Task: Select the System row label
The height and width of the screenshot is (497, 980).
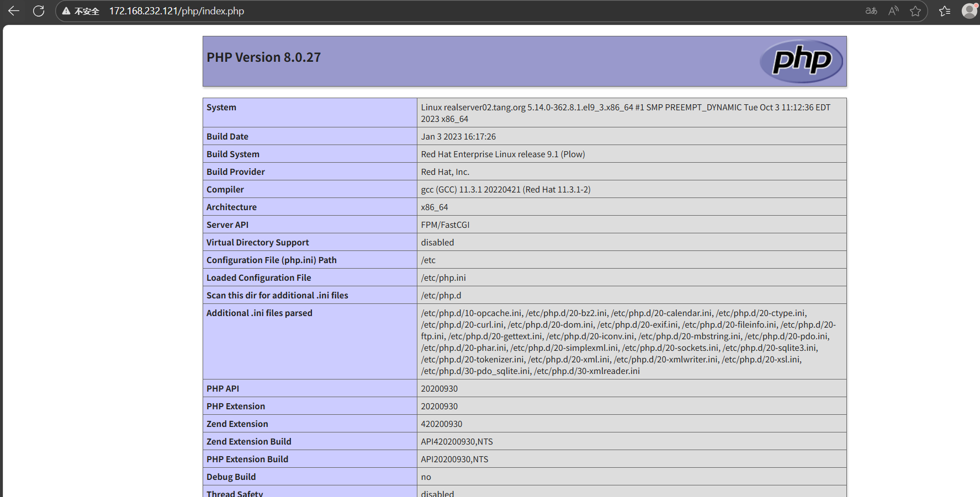Action: click(221, 108)
